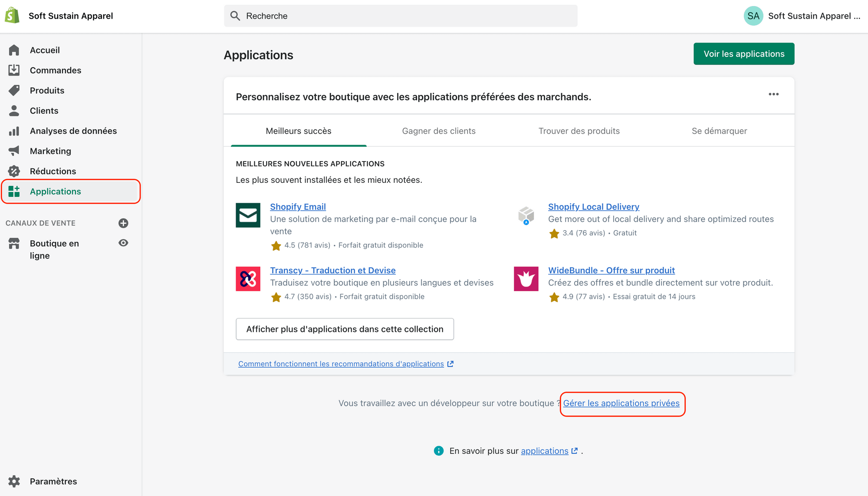Screen dimensions: 868x496
Task: Open Soft Sustain Apparel account menu
Action: pyautogui.click(x=802, y=16)
